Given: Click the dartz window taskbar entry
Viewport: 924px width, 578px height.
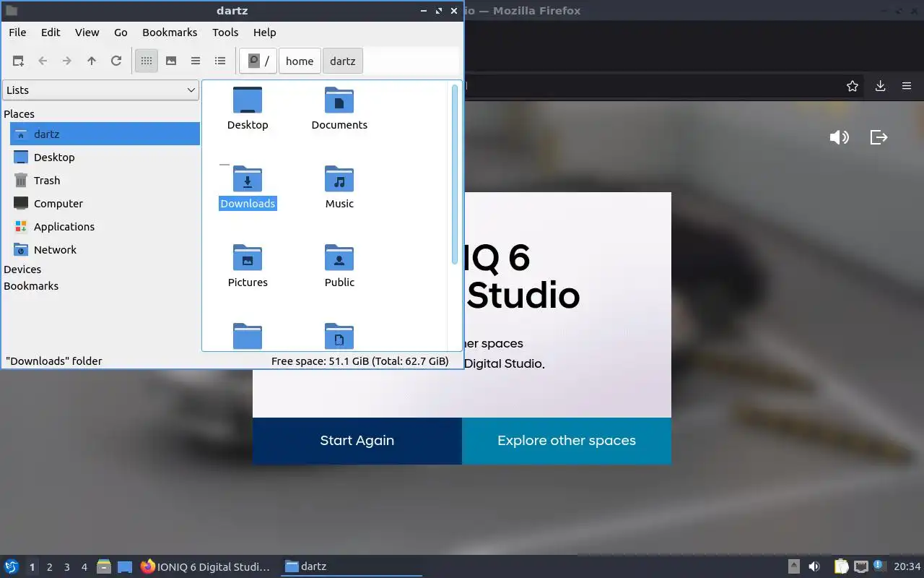Looking at the screenshot, I should (x=350, y=567).
